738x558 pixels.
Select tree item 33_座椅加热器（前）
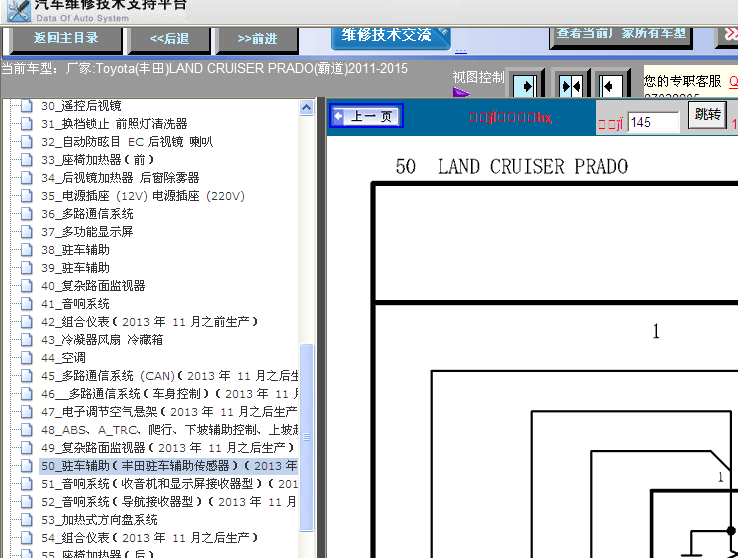click(98, 159)
